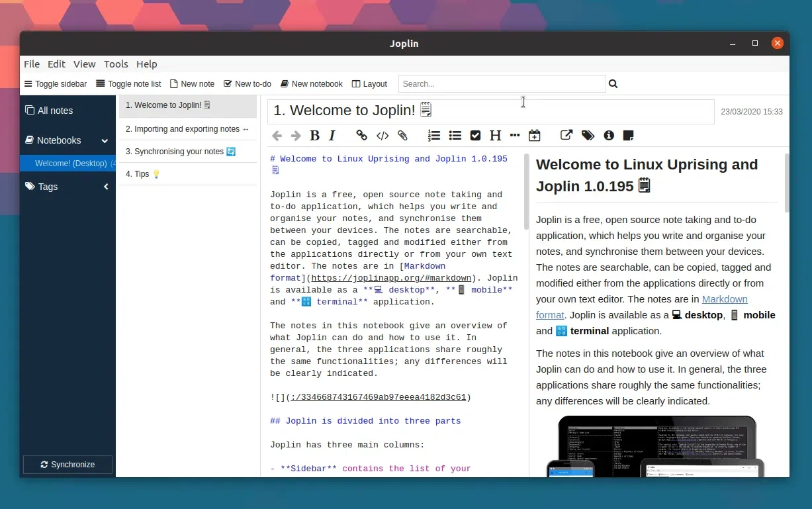Image resolution: width=812 pixels, height=509 pixels.
Task: Maximize the Joplin window
Action: click(755, 43)
